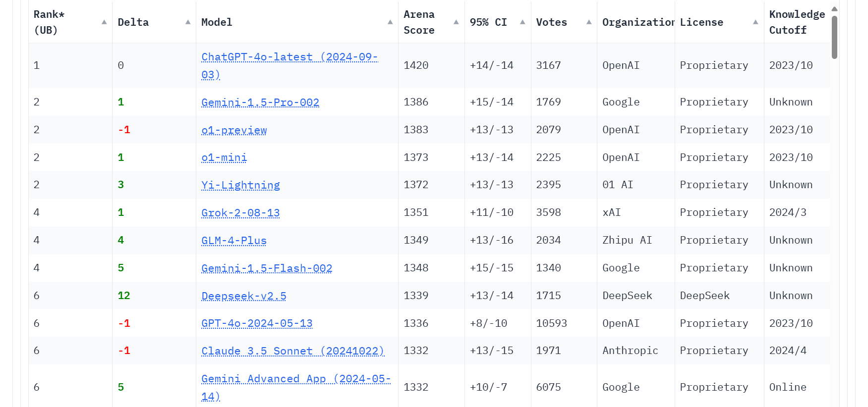Click the vertical table scrollbar thumb
This screenshot has height=407, width=868.
(x=834, y=37)
